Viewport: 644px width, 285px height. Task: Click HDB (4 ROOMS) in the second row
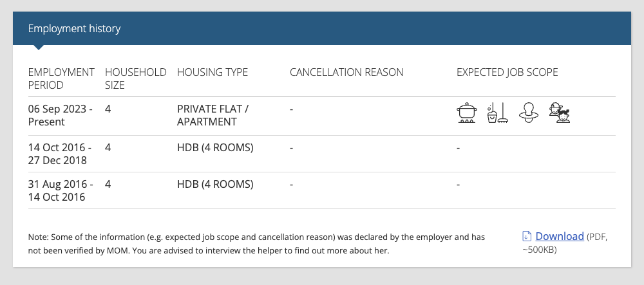tap(215, 147)
